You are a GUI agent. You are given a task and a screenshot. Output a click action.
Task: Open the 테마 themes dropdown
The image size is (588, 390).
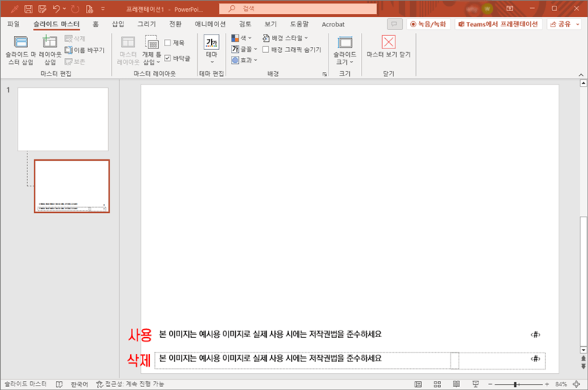point(212,50)
